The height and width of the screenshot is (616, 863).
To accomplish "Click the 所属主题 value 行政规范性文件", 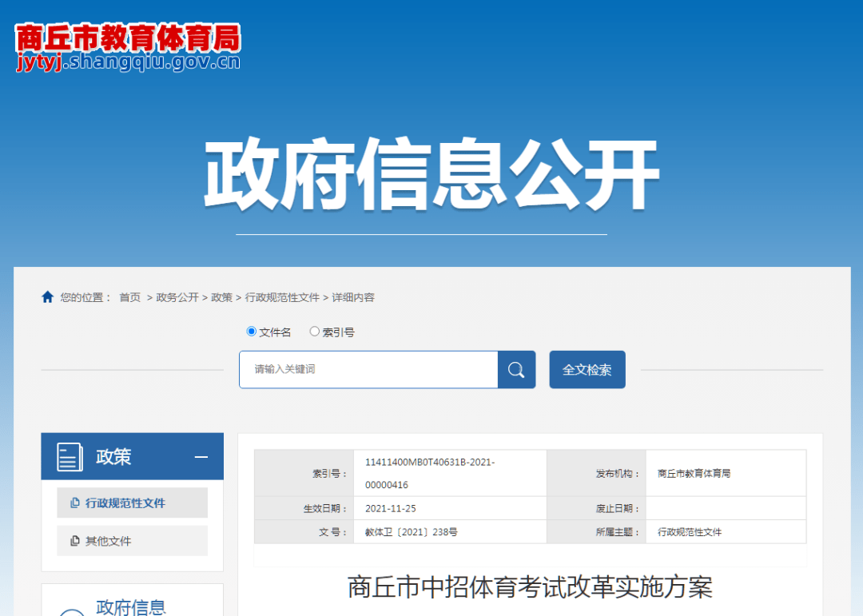I will tap(690, 532).
